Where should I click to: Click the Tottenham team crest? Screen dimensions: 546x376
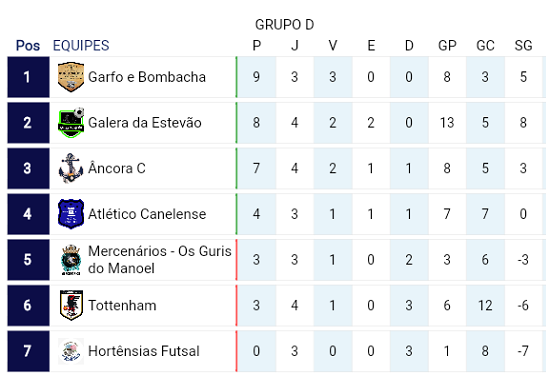pyautogui.click(x=71, y=305)
